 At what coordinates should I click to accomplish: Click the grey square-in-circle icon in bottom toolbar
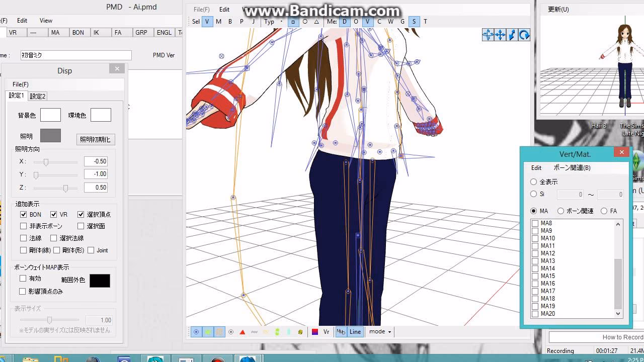coord(231,332)
